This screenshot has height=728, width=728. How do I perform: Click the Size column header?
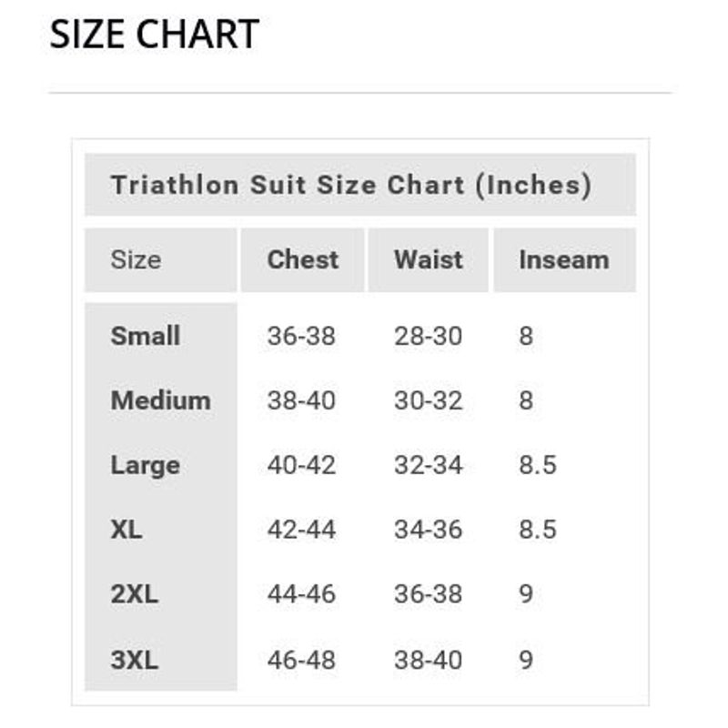pos(136,259)
